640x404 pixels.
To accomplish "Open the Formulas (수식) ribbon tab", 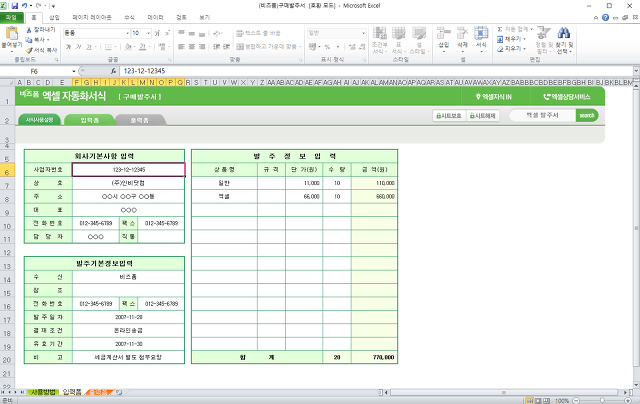I will (129, 18).
